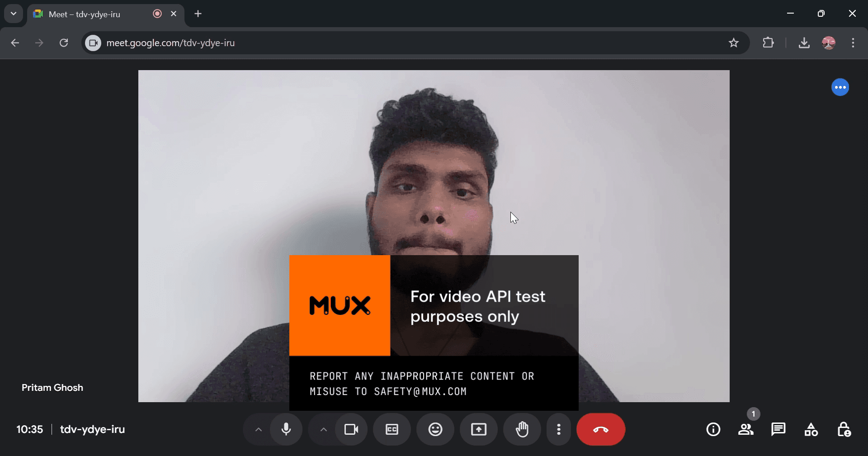This screenshot has height=456, width=868.
Task: Bookmark this page with star icon
Action: pyautogui.click(x=734, y=43)
